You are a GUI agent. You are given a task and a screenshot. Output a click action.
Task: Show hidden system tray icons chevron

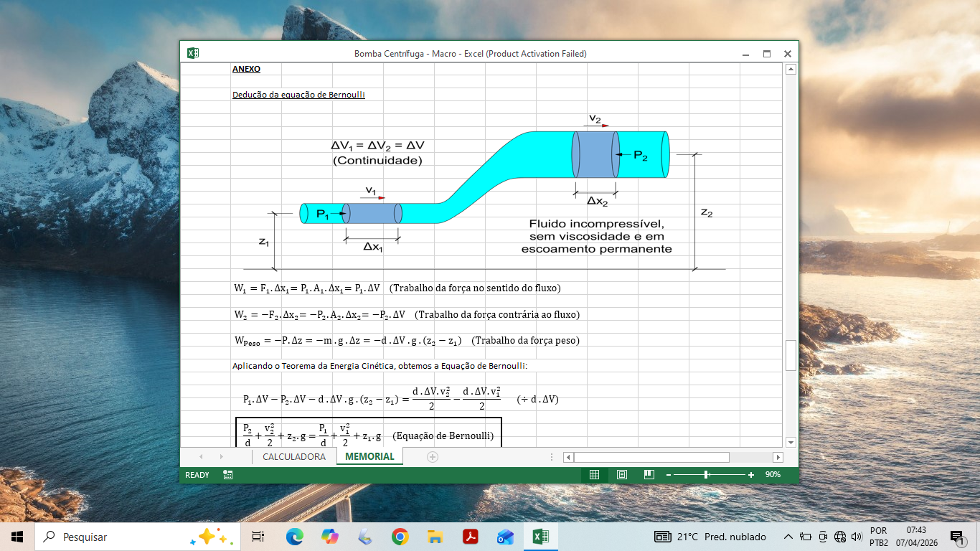[788, 537]
